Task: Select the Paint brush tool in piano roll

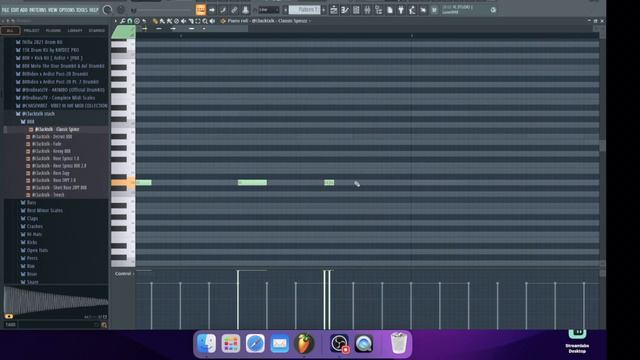Action: tap(162, 21)
